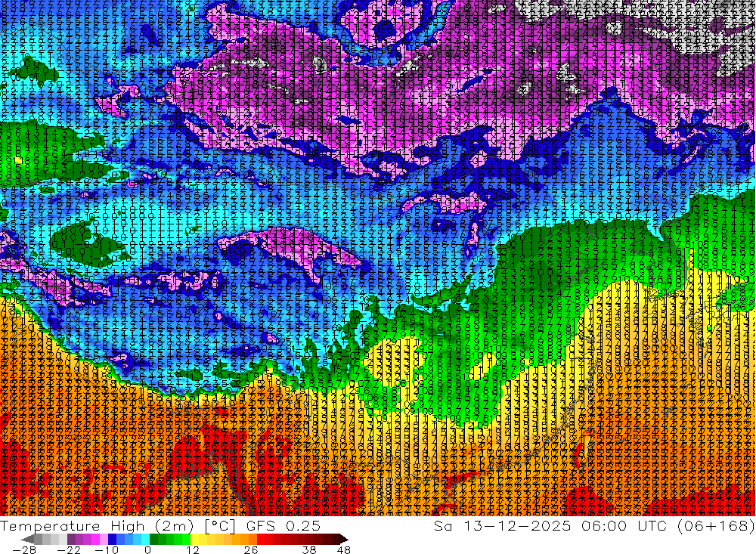Click the "-10" legend value

coord(107,550)
